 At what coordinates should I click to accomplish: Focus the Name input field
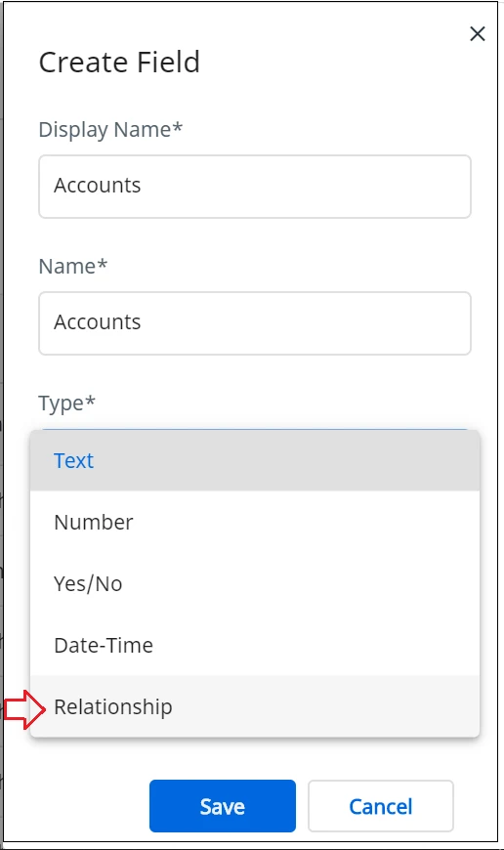coord(255,323)
